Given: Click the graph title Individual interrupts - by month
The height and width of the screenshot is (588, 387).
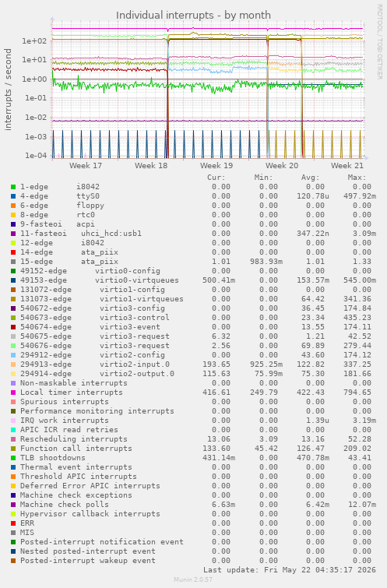Looking at the screenshot, I should coord(193,15).
